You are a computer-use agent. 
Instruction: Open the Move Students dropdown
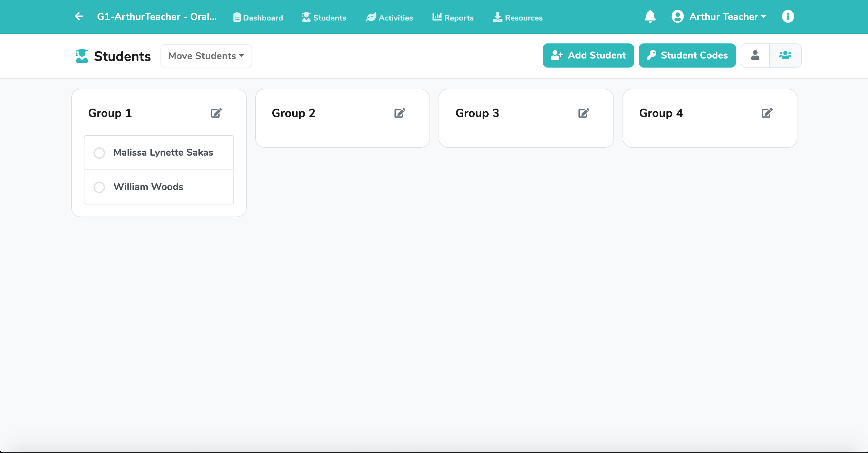pyautogui.click(x=206, y=56)
